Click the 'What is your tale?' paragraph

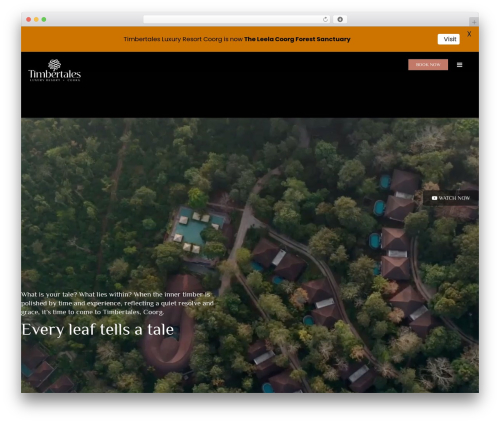pyautogui.click(x=117, y=303)
